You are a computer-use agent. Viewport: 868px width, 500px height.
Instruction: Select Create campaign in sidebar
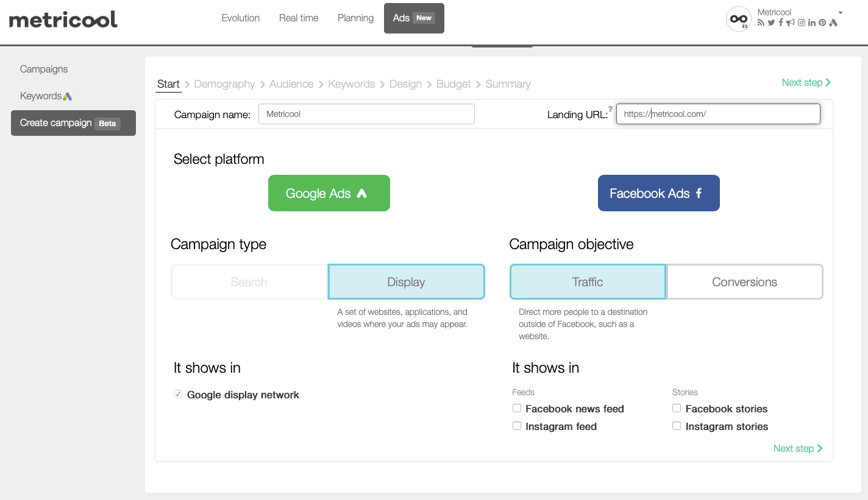click(73, 123)
